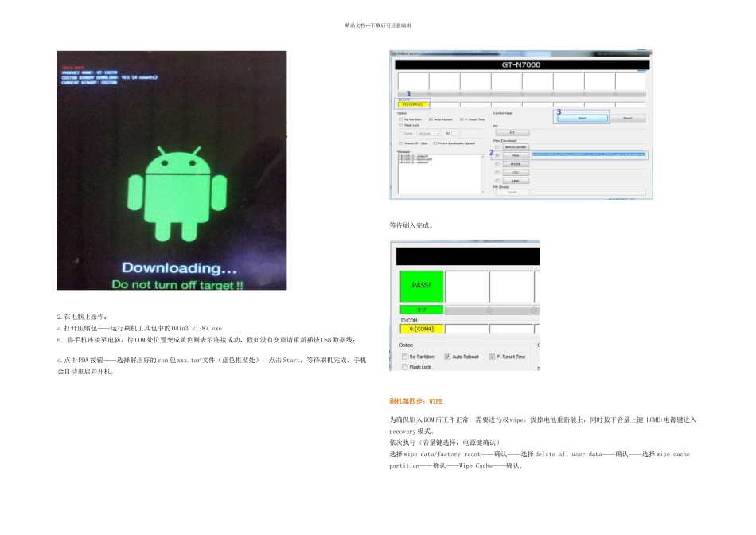Click the UMS file button
756x535 pixels.
click(515, 181)
